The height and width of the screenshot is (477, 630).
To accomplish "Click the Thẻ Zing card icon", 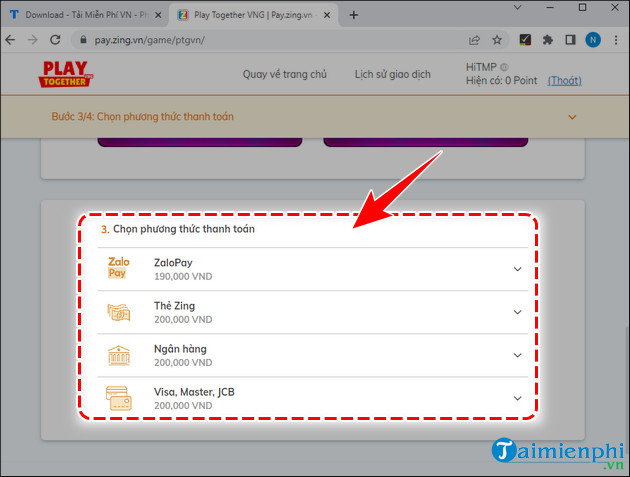I will [119, 312].
